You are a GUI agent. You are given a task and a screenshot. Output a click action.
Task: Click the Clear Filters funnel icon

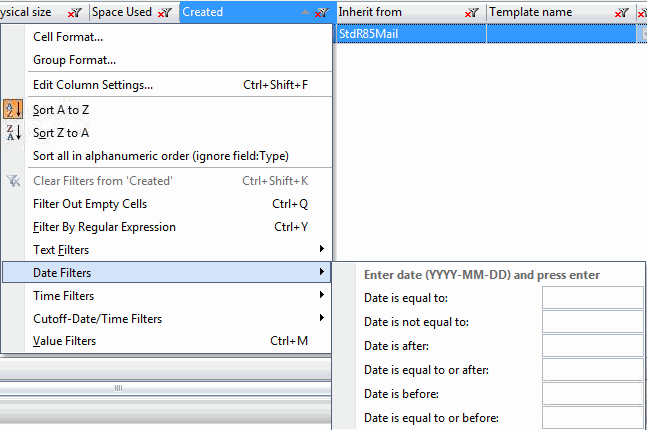coord(13,181)
